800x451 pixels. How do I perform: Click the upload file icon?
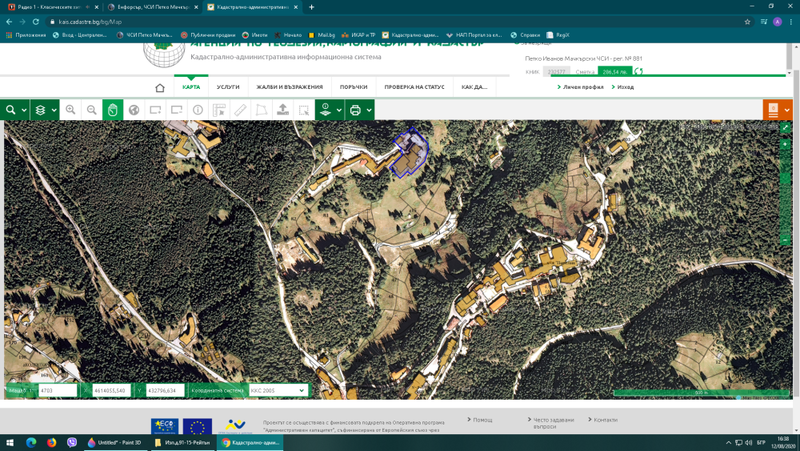[283, 110]
